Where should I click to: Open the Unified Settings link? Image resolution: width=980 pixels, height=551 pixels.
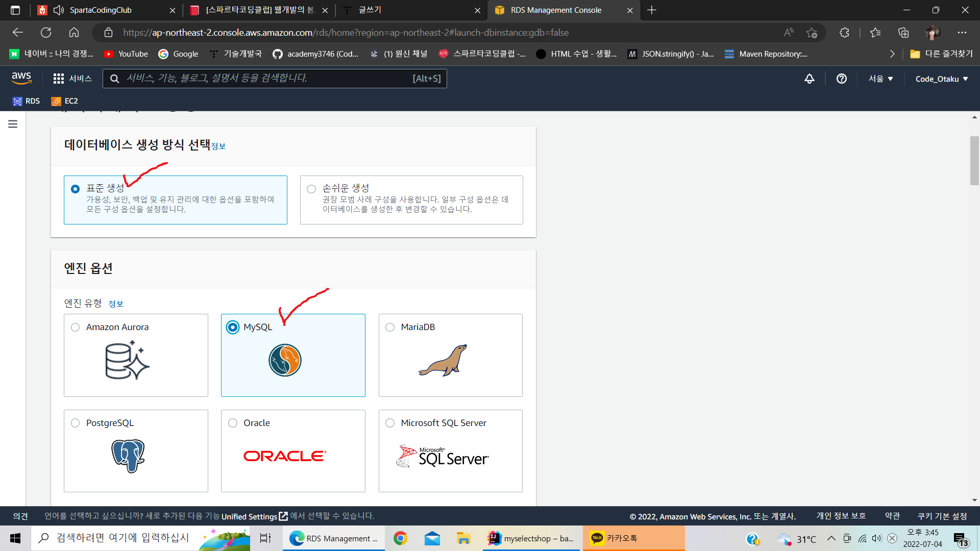[x=255, y=516]
